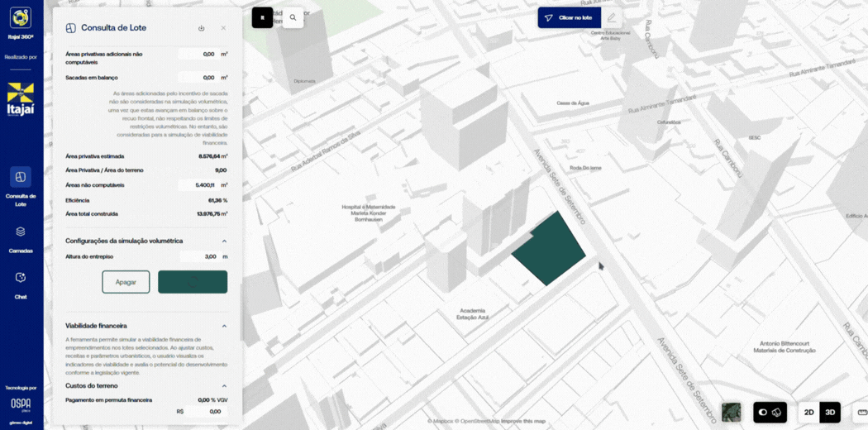The image size is (868, 430).
Task: Click the Diplomata map label
Action: tap(304, 81)
